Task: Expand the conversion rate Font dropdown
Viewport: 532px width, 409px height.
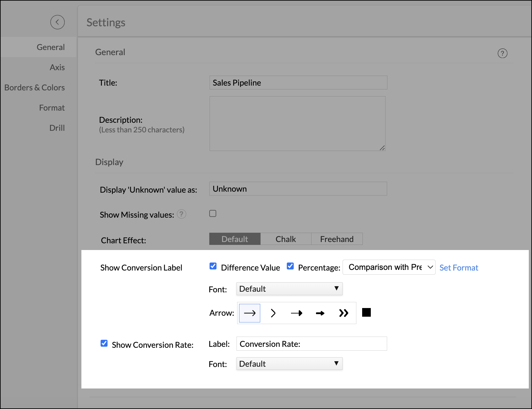Action: (289, 364)
